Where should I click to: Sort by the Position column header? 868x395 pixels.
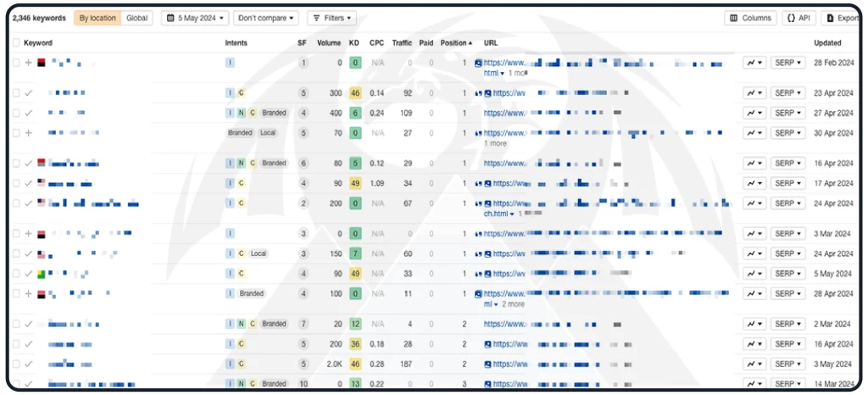point(456,42)
